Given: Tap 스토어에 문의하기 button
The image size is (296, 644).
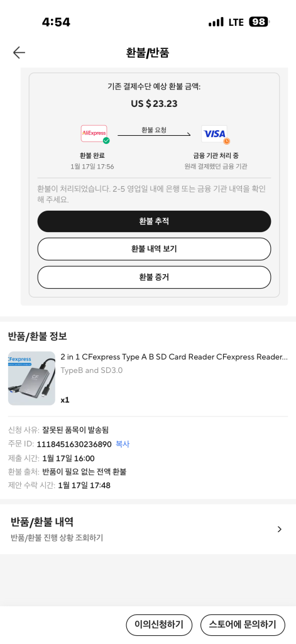Looking at the screenshot, I should [x=243, y=625].
